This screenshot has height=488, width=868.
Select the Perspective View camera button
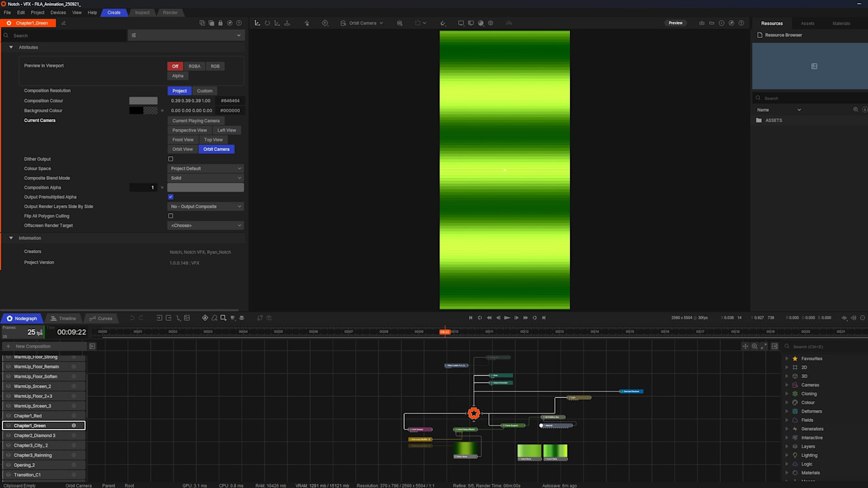click(x=189, y=130)
